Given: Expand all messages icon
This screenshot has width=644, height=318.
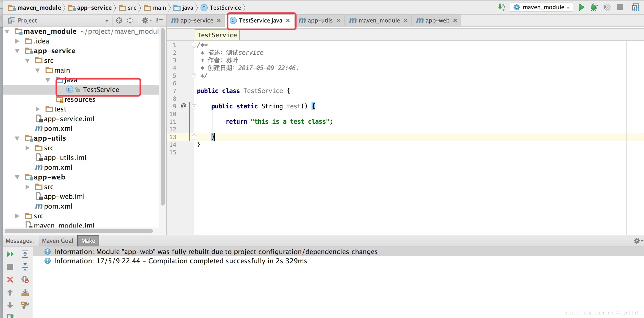Looking at the screenshot, I should click(x=25, y=254).
